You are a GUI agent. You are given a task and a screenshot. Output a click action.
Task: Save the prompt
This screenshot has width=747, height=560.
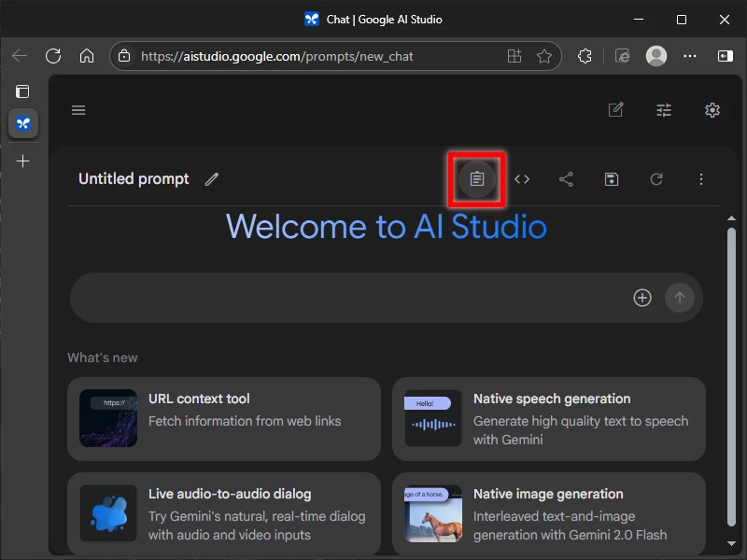pos(612,179)
